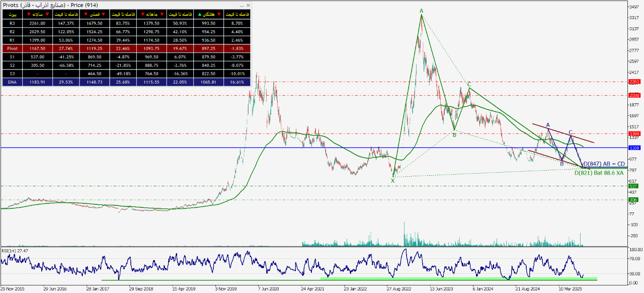Click the red 2030 resistance price tag
This screenshot has height=293, width=644.
tap(633, 95)
